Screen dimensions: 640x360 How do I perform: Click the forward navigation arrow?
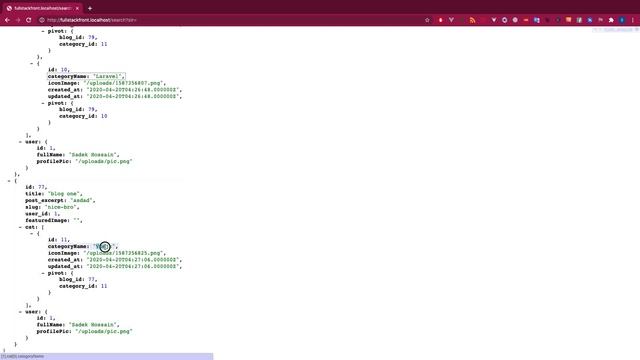click(x=18, y=20)
